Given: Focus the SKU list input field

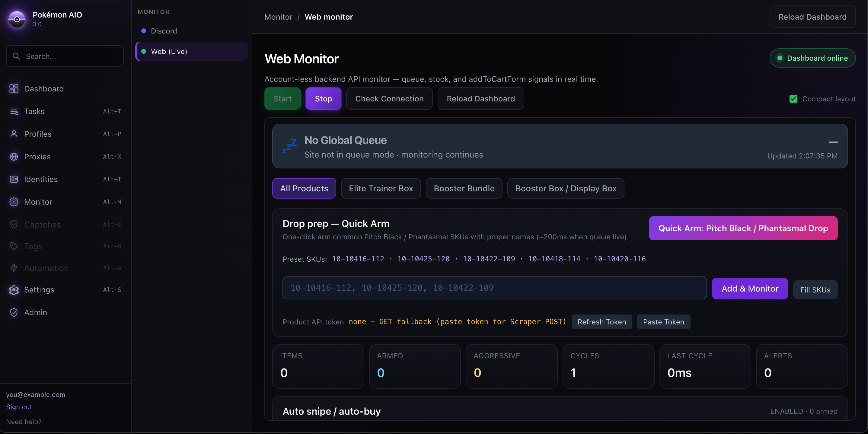Looking at the screenshot, I should click(494, 288).
